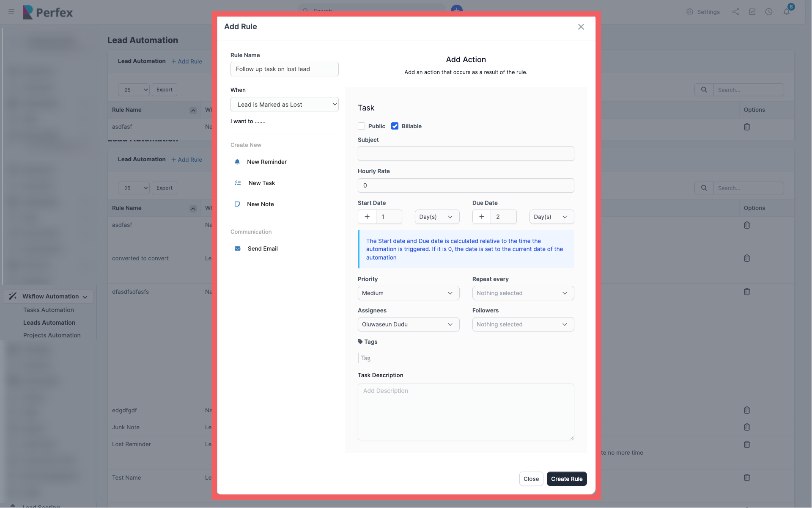Screen dimensions: 812x508
Task: Delete the asdfasf rule via trash icon
Action: tap(746, 127)
